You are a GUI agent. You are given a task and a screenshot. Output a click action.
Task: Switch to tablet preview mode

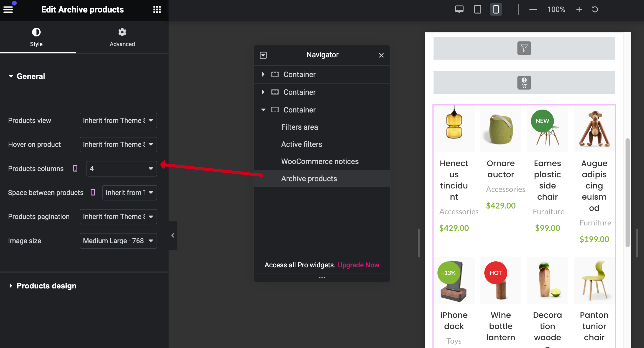point(477,9)
